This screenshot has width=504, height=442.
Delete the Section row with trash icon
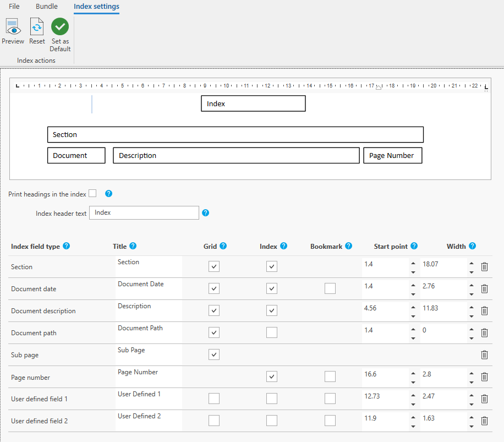coord(484,267)
